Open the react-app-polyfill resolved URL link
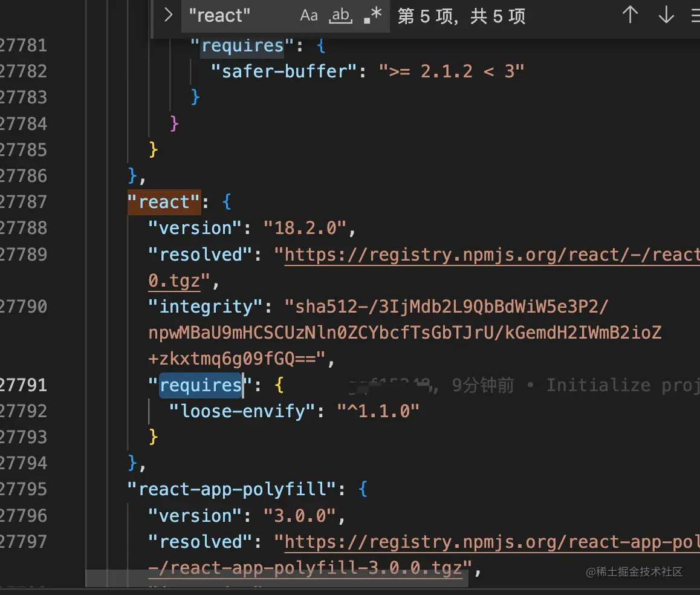 pos(492,542)
